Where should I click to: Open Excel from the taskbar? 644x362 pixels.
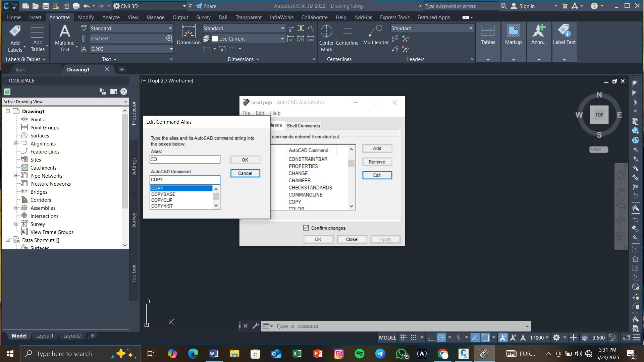(x=297, y=354)
